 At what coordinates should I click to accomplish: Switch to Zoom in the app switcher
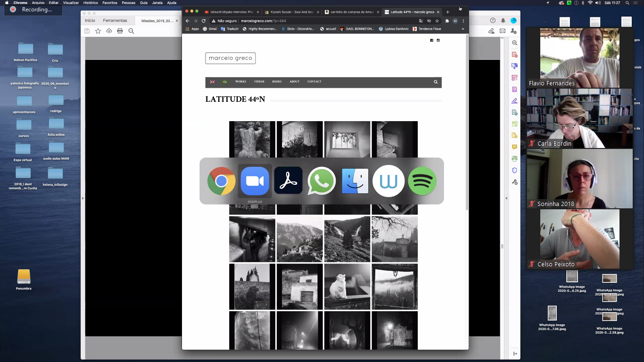[255, 181]
